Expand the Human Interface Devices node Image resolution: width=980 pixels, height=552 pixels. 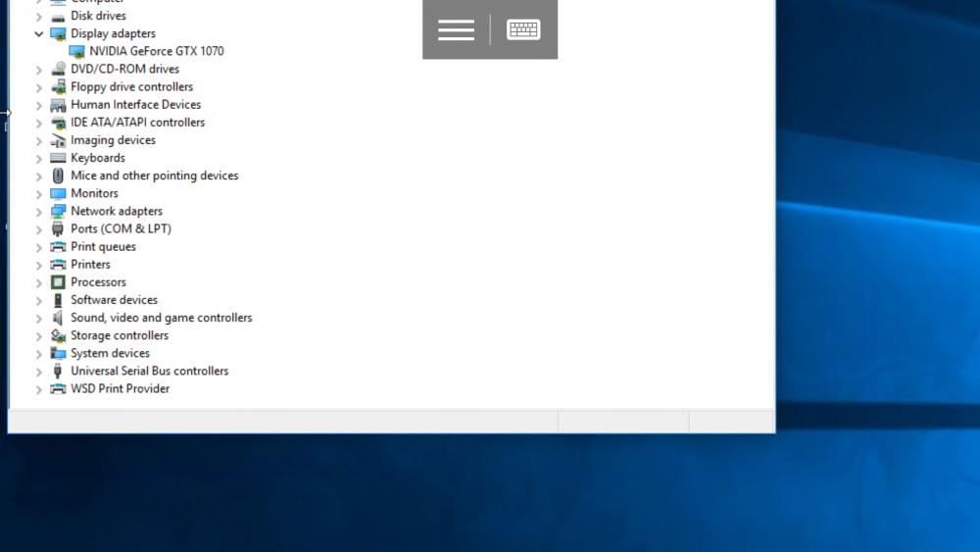(x=39, y=105)
